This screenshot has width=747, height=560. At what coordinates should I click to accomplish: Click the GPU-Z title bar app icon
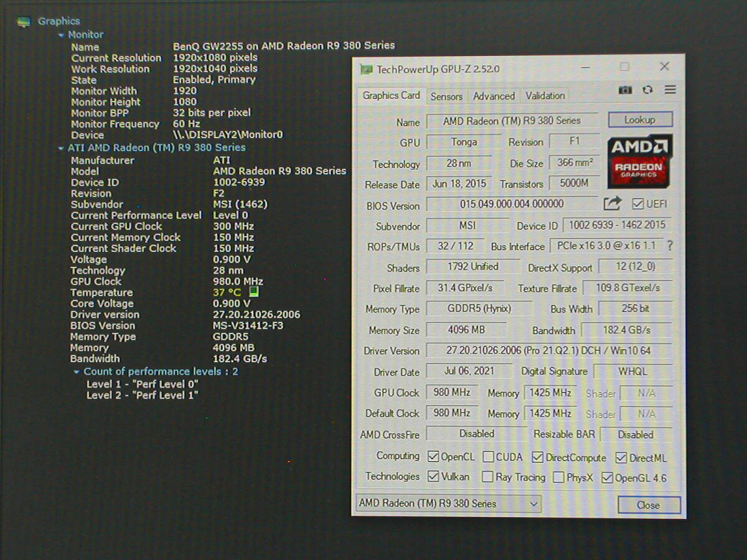pos(365,68)
